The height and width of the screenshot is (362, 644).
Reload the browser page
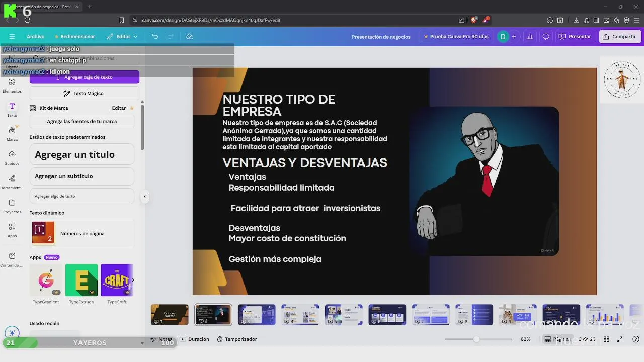pyautogui.click(x=27, y=20)
